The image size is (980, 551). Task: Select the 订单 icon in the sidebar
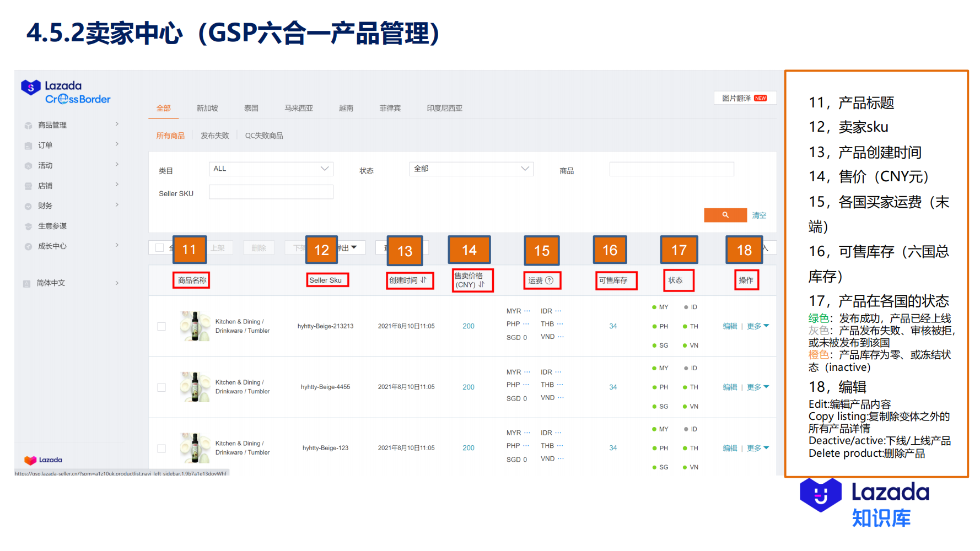pos(28,145)
